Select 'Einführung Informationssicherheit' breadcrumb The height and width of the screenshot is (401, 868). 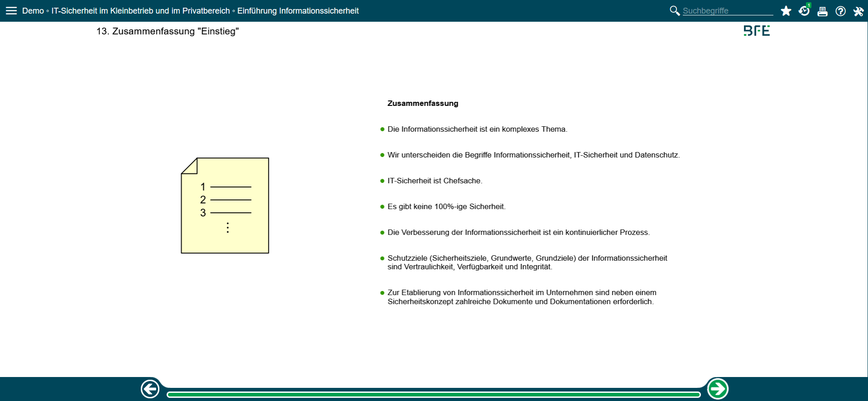click(298, 11)
